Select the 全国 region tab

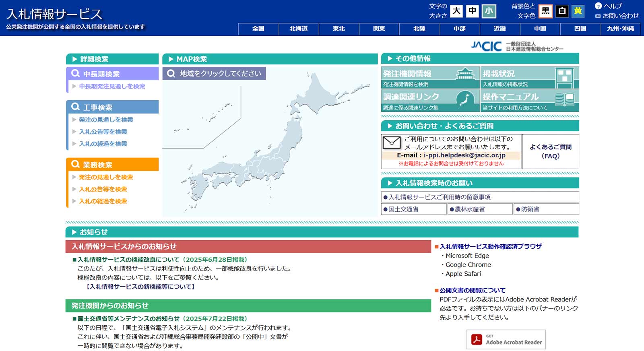coord(258,29)
